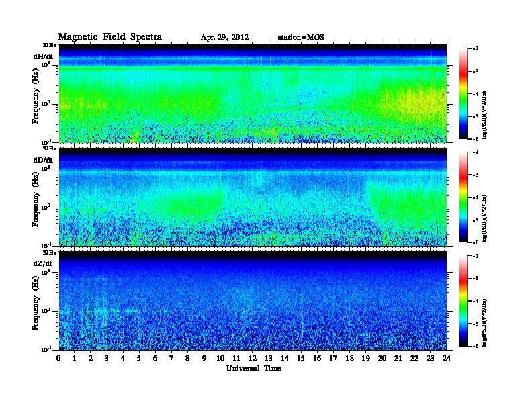Image resolution: width=532 pixels, height=411 pixels.
Task: Click hour "14" on the Universal Time axis
Action: [x=285, y=358]
